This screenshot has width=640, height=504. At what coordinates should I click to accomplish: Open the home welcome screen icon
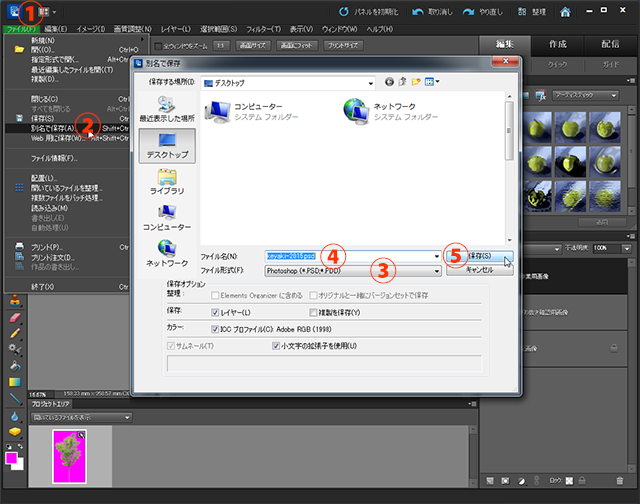565,12
